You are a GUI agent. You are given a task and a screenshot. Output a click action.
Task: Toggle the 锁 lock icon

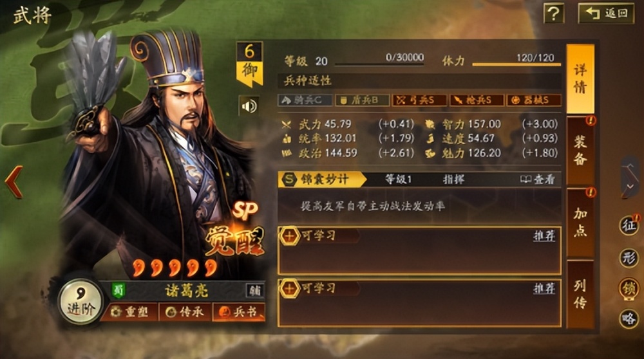pyautogui.click(x=629, y=288)
